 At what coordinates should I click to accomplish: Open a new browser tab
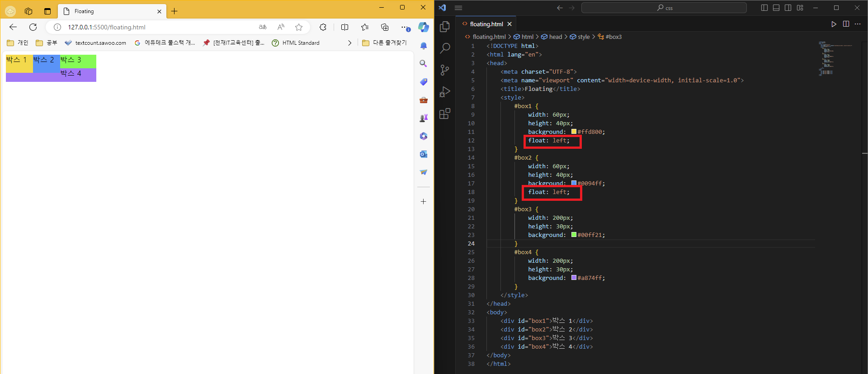coord(175,11)
